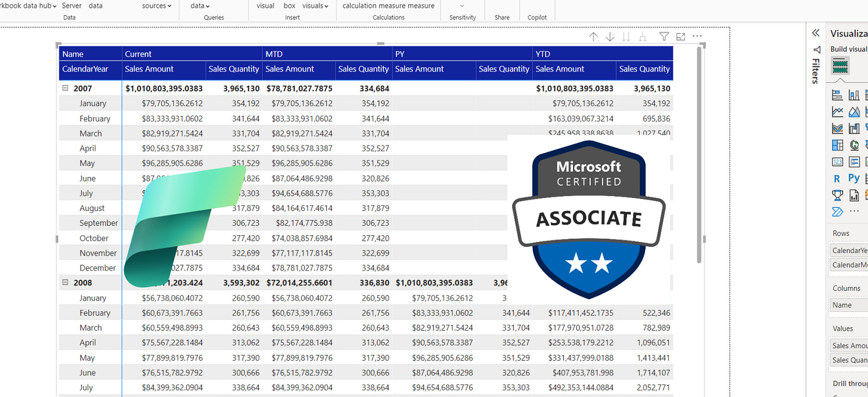Select the Name field in Columns well
868x397 pixels.
(849, 305)
